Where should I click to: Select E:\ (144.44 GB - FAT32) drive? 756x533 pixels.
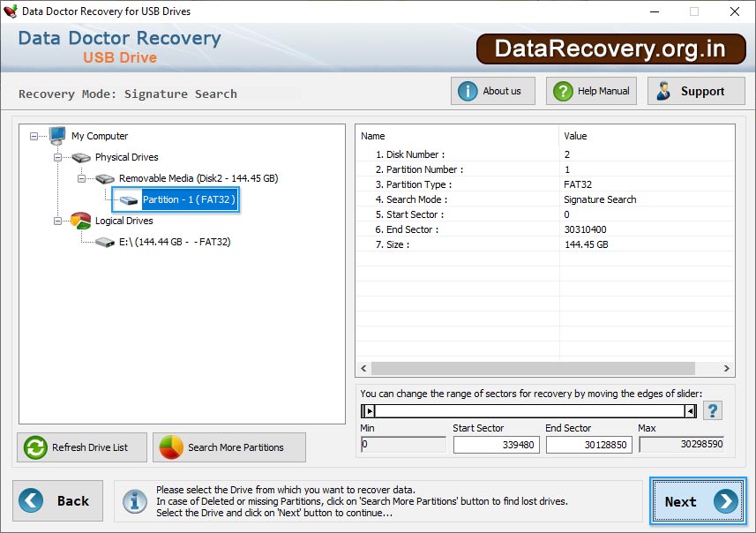(x=175, y=242)
